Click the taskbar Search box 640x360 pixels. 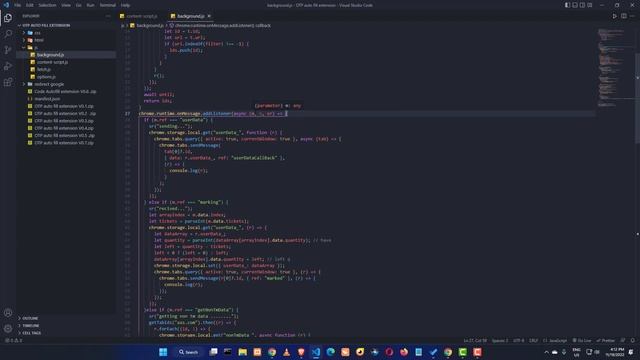[x=188, y=352]
